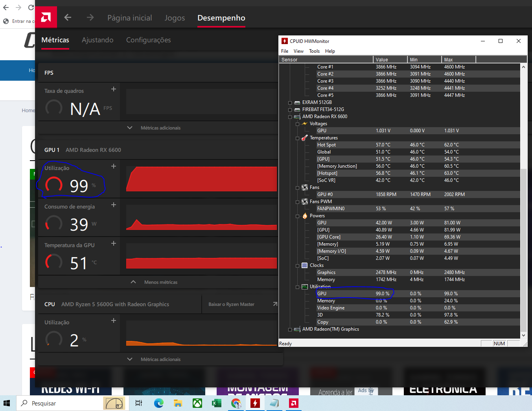Click the HWMonitor scrollbar up arrow
The width and height of the screenshot is (532, 411).
pyautogui.click(x=523, y=67)
